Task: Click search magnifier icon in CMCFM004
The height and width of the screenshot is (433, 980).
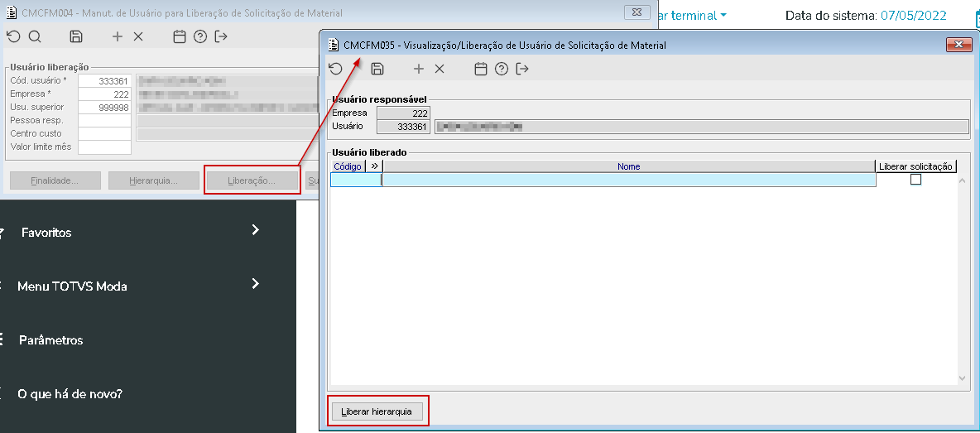Action: (35, 37)
